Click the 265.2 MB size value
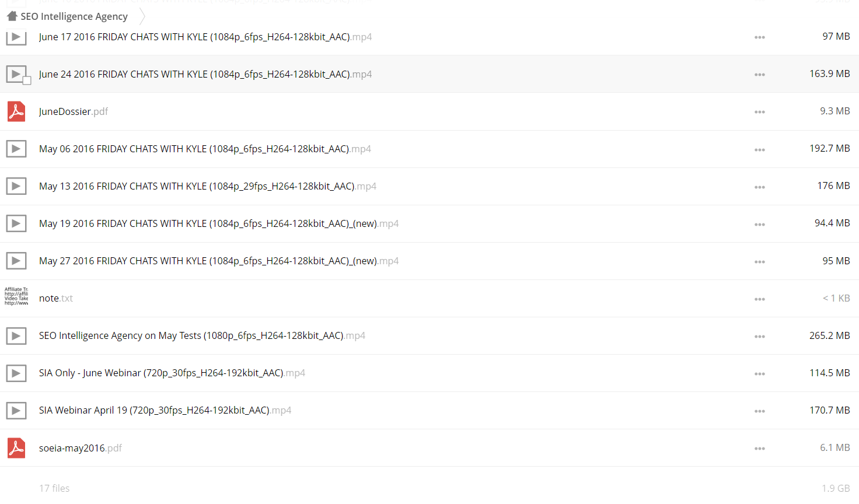 pos(829,335)
